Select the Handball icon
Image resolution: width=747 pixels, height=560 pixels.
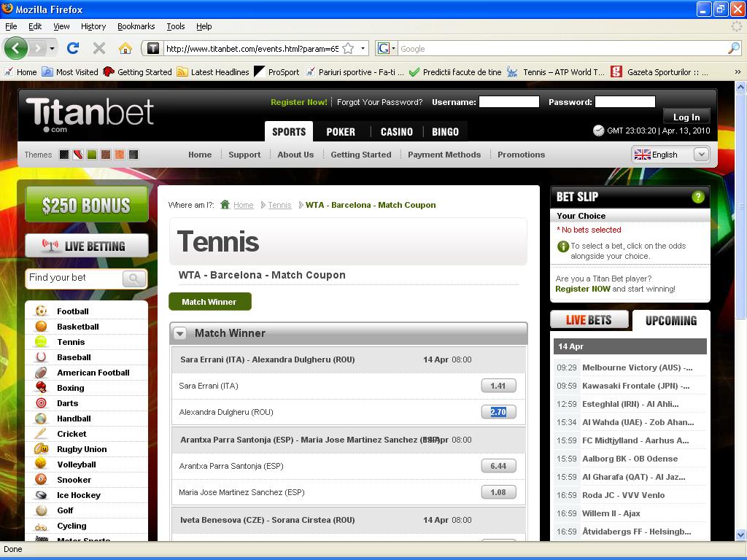(42, 418)
